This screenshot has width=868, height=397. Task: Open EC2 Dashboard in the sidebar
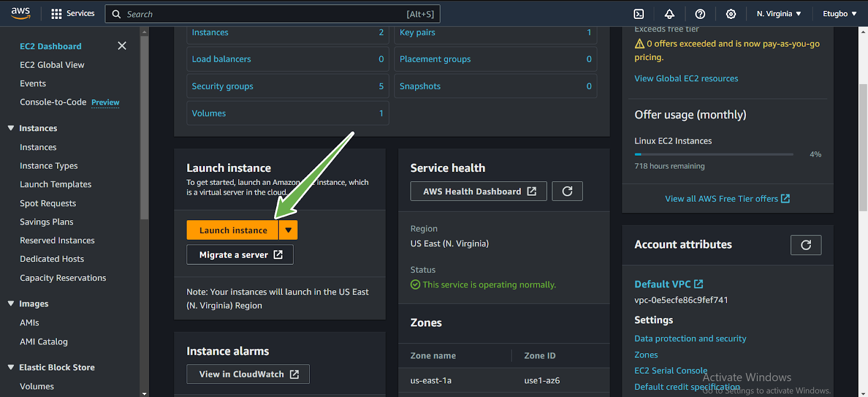pyautogui.click(x=50, y=46)
